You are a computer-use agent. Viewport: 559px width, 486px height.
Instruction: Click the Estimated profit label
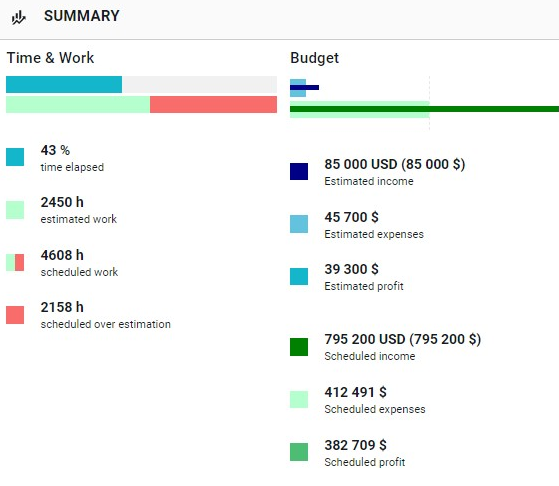coord(364,286)
